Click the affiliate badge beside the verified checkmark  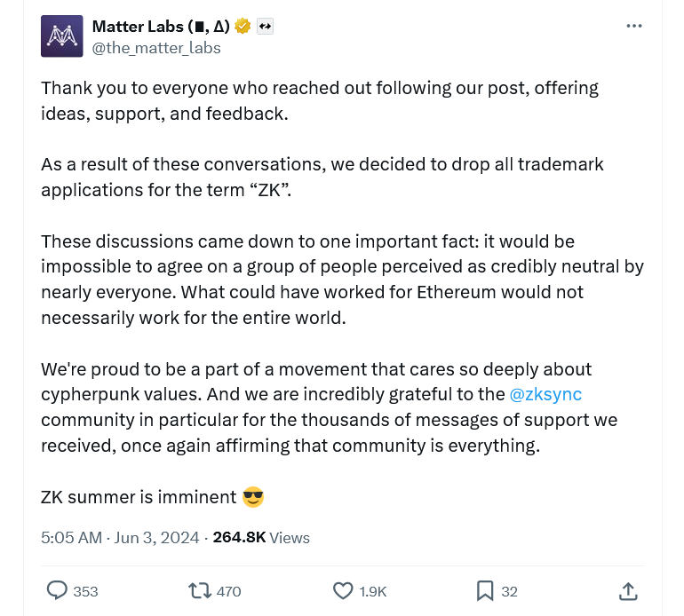[265, 27]
